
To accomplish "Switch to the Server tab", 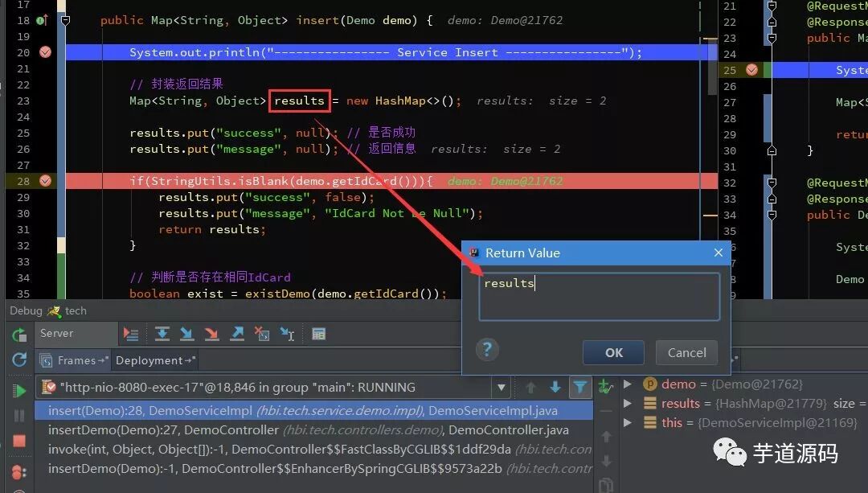I will point(56,334).
